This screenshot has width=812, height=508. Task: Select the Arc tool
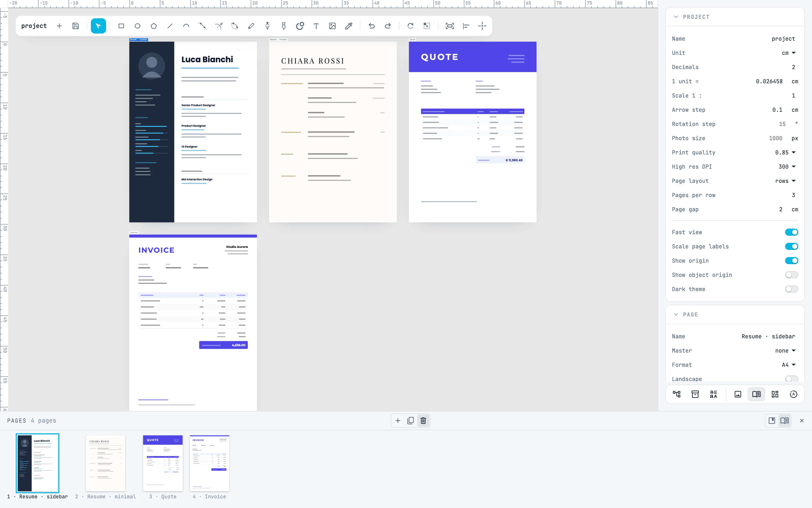coord(186,26)
